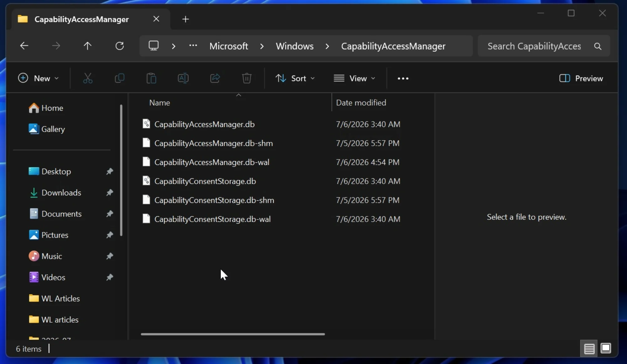Viewport: 627px width, 364px height.
Task: Sort by the Name column header
Action: [160, 103]
